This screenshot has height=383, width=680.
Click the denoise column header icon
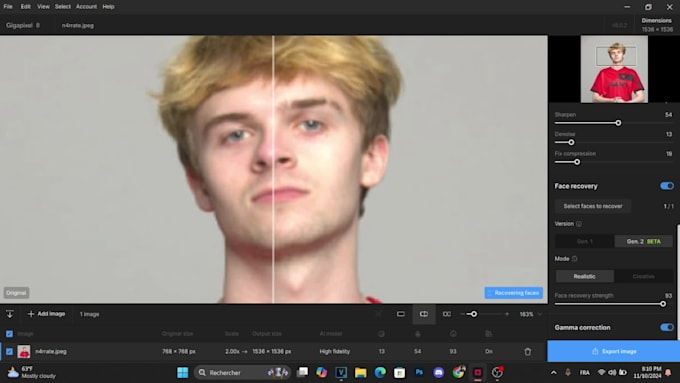click(381, 334)
